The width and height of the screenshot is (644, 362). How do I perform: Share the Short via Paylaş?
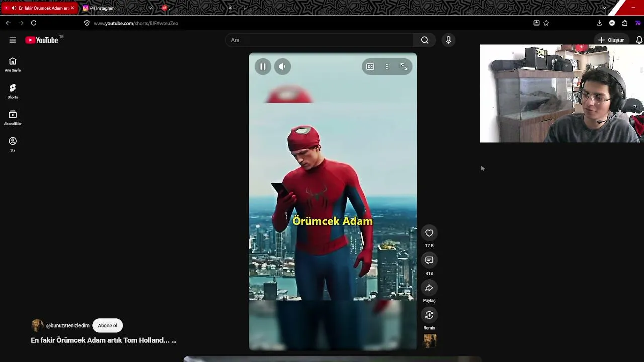point(429,288)
